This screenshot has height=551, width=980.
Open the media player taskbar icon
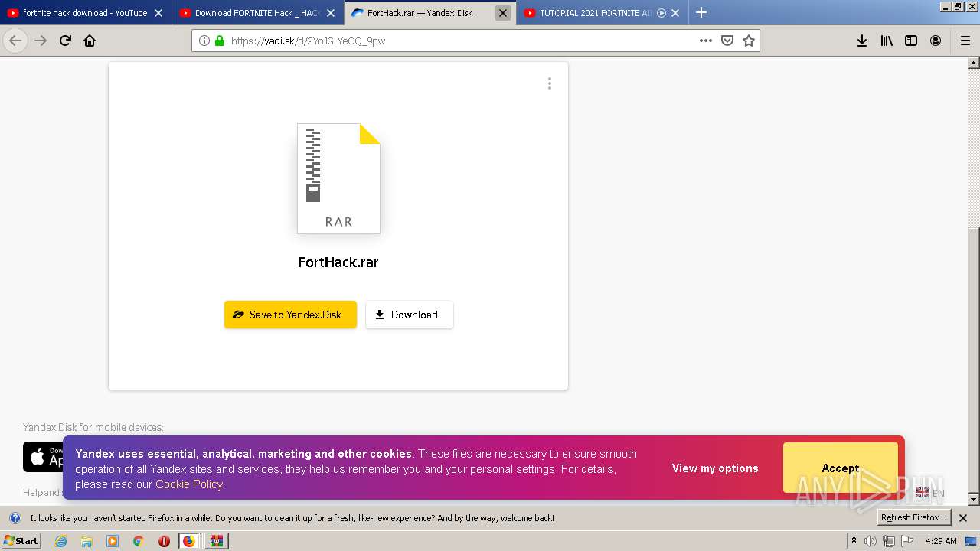[113, 541]
